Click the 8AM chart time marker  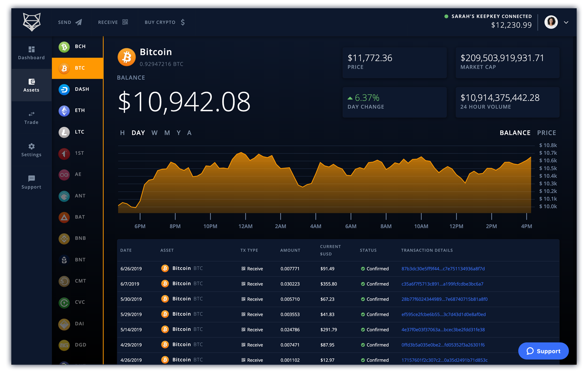(386, 226)
